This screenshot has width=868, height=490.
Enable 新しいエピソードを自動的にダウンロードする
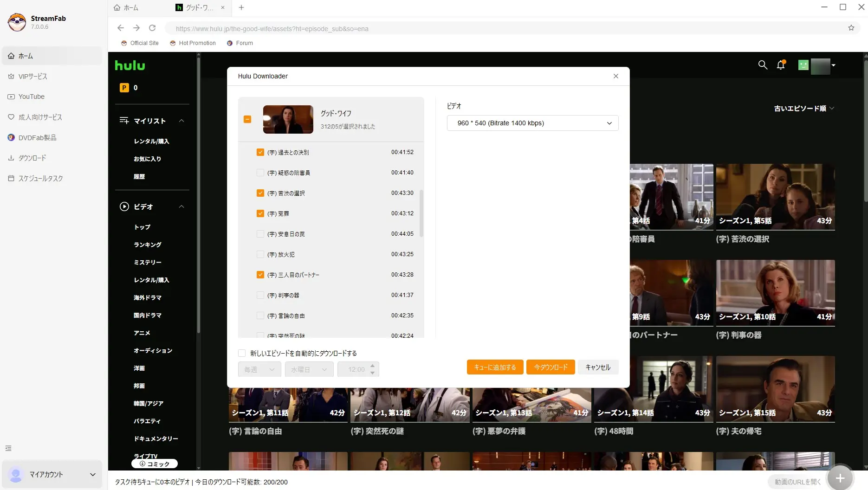[242, 353]
